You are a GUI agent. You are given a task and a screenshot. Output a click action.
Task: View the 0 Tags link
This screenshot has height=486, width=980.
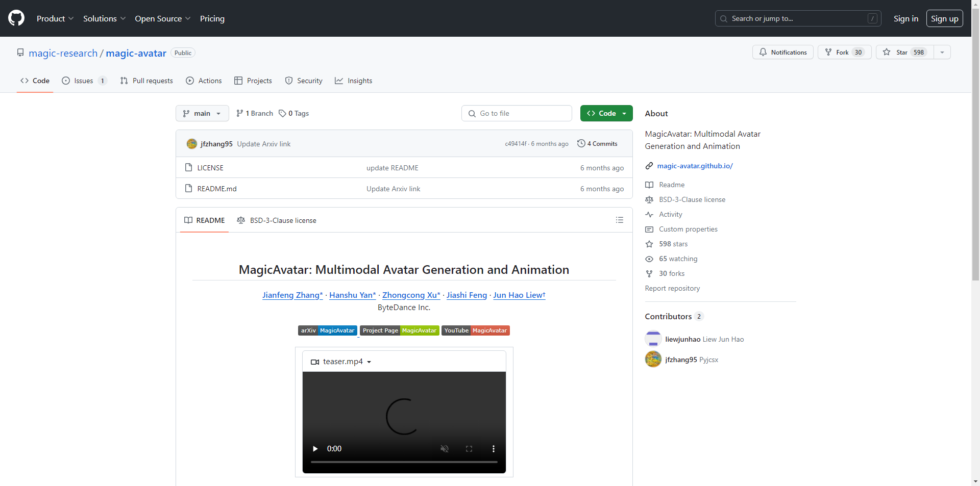pyautogui.click(x=294, y=113)
